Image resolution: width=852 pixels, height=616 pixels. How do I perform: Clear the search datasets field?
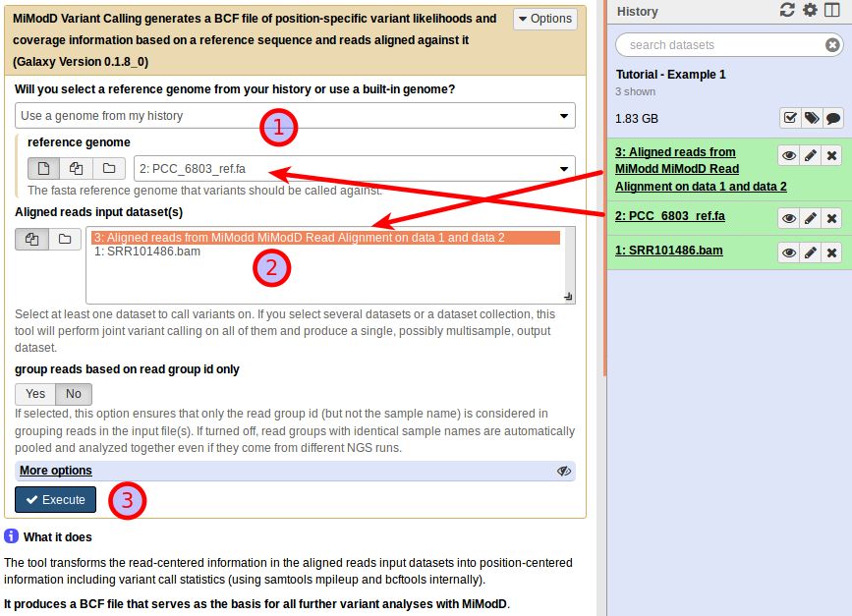coord(832,44)
